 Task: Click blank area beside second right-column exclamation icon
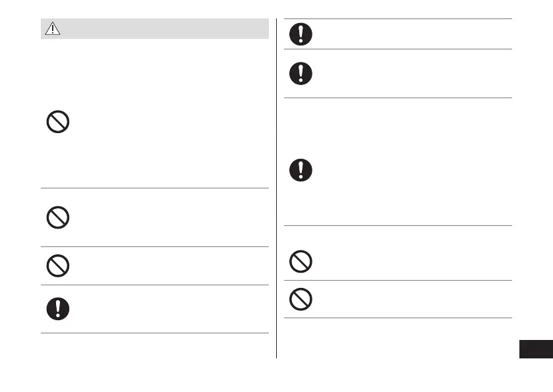(x=409, y=73)
